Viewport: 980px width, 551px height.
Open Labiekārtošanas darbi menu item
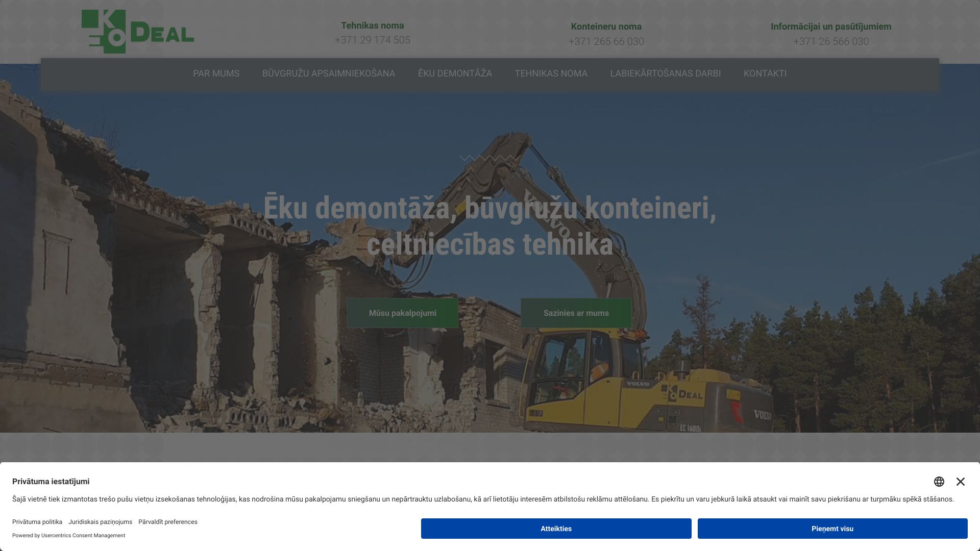[x=665, y=73]
